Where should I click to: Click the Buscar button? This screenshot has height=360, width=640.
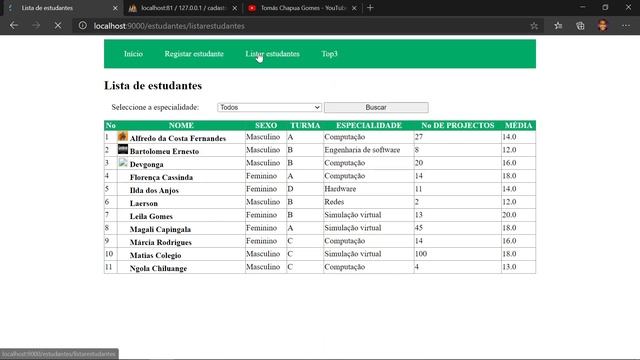pos(376,107)
